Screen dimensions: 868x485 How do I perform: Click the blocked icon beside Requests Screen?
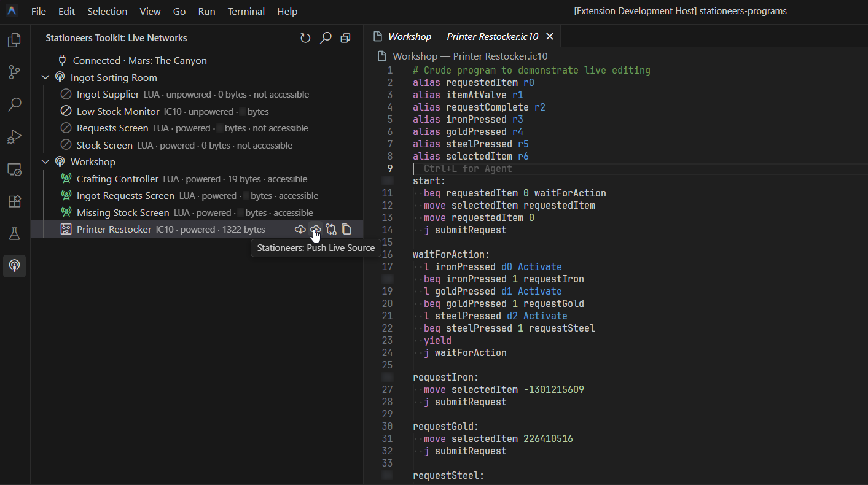click(x=66, y=128)
